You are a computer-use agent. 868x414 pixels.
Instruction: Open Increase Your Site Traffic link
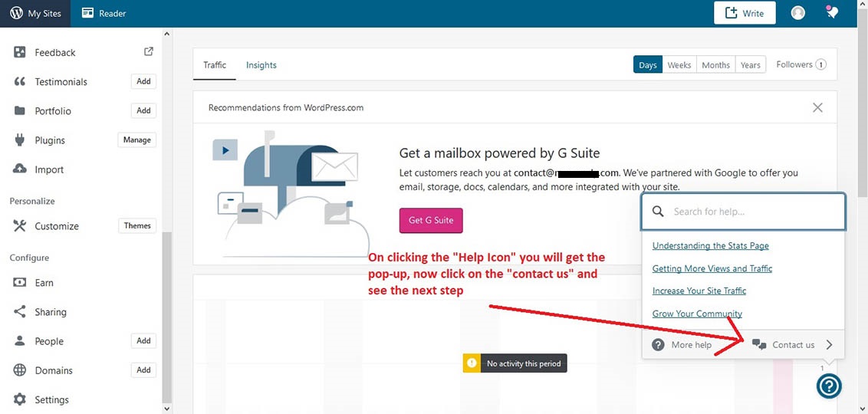click(699, 291)
